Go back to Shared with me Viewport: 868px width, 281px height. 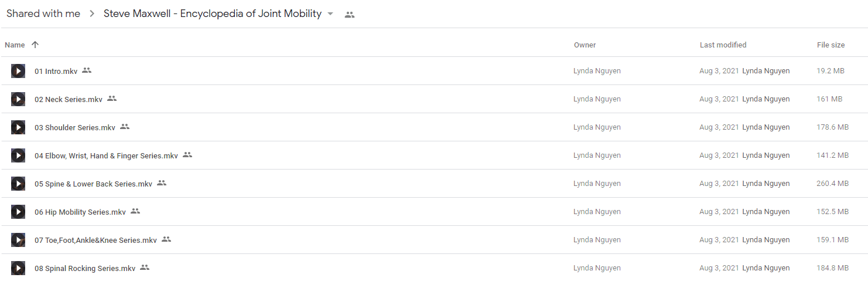pyautogui.click(x=43, y=14)
